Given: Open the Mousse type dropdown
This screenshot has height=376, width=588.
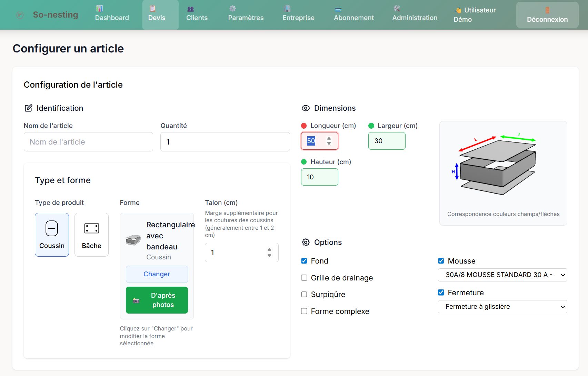Looking at the screenshot, I should [x=502, y=275].
